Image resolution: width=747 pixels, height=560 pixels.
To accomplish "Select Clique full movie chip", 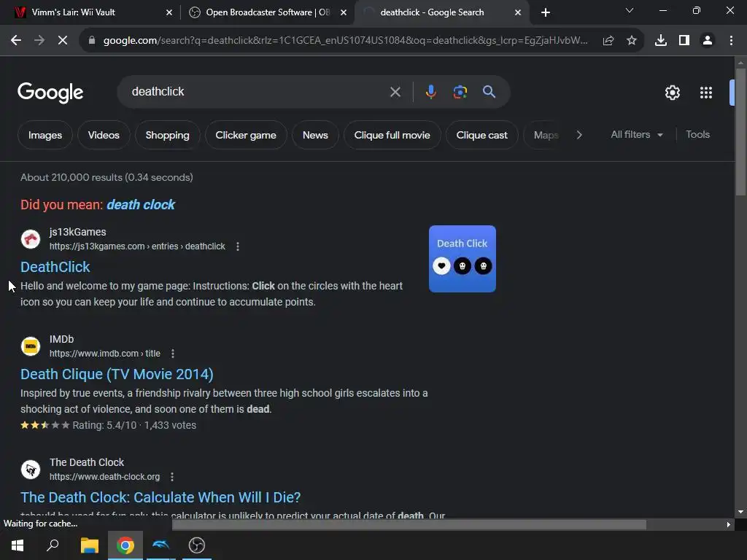I will click(x=392, y=135).
